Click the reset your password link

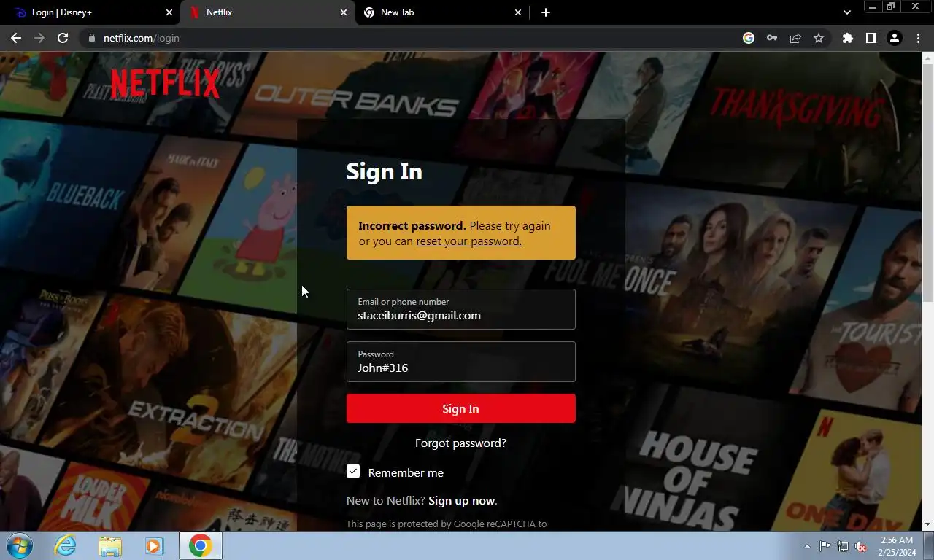468,241
